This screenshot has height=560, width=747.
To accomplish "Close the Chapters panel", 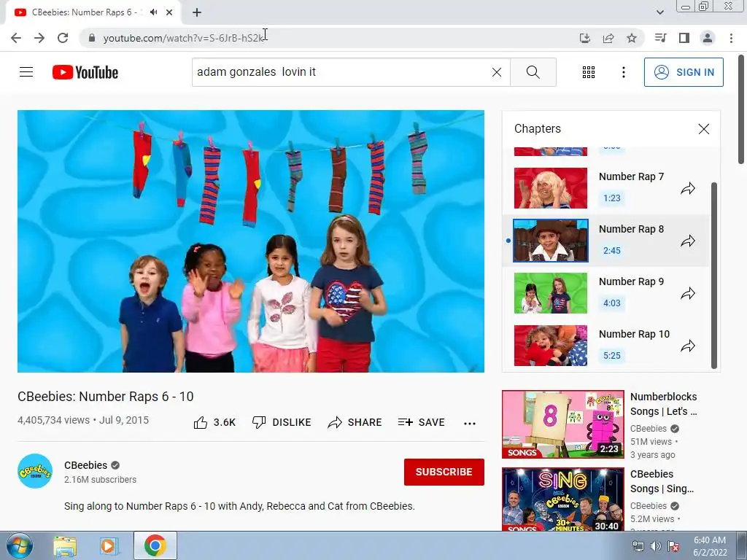I will tap(704, 129).
